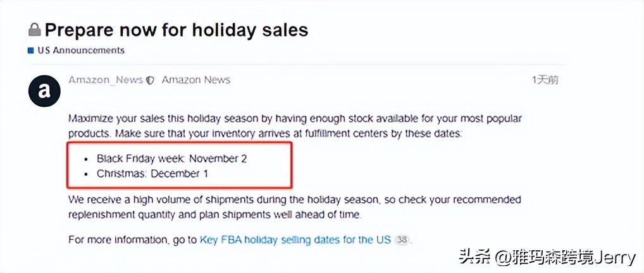Click the "1天前" post timestamp

pos(545,80)
